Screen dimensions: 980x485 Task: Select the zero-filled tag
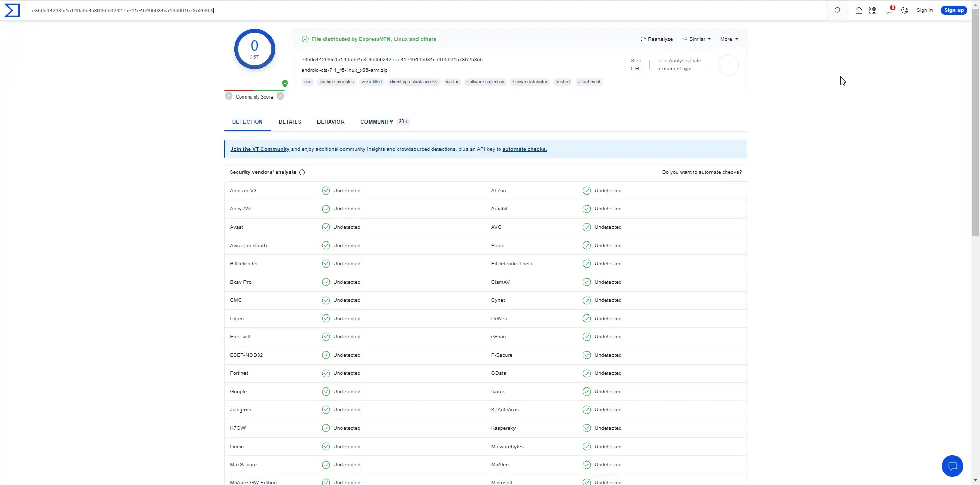coord(372,82)
